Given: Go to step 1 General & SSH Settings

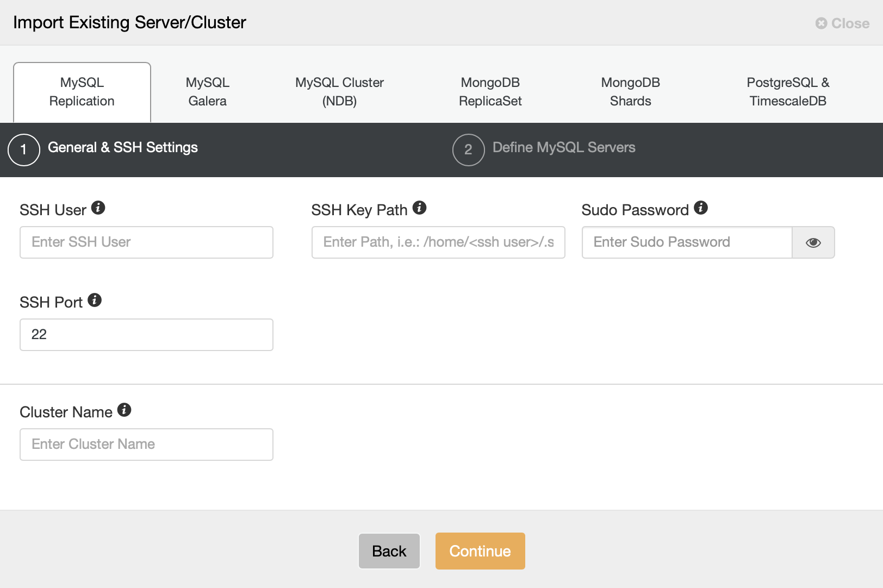Looking at the screenshot, I should (103, 149).
